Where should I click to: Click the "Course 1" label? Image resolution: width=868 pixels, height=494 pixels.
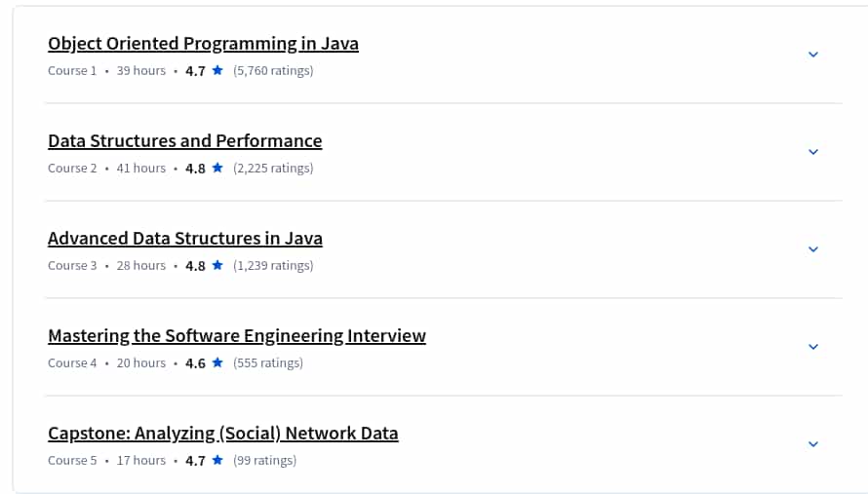pos(72,71)
